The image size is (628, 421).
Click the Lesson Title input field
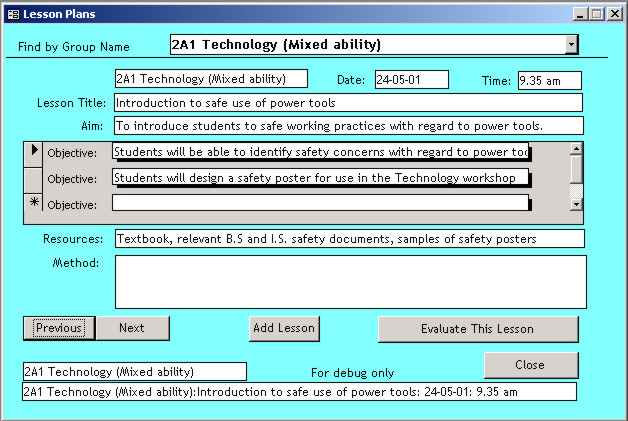tap(348, 103)
